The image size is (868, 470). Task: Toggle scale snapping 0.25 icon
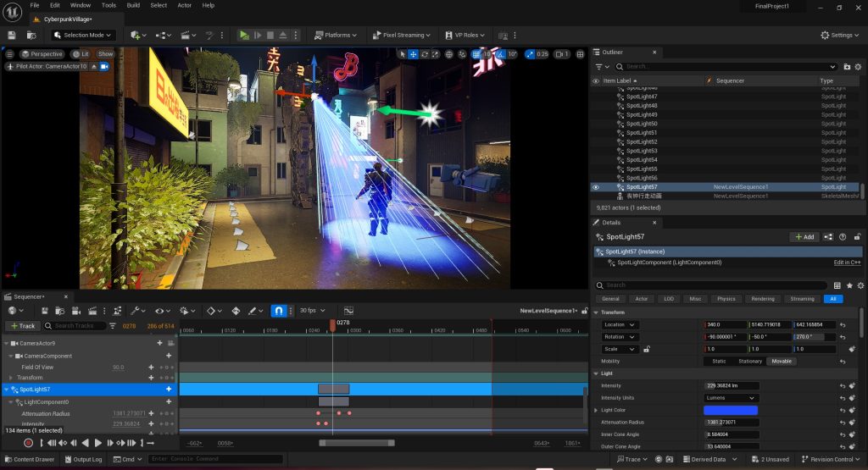530,54
